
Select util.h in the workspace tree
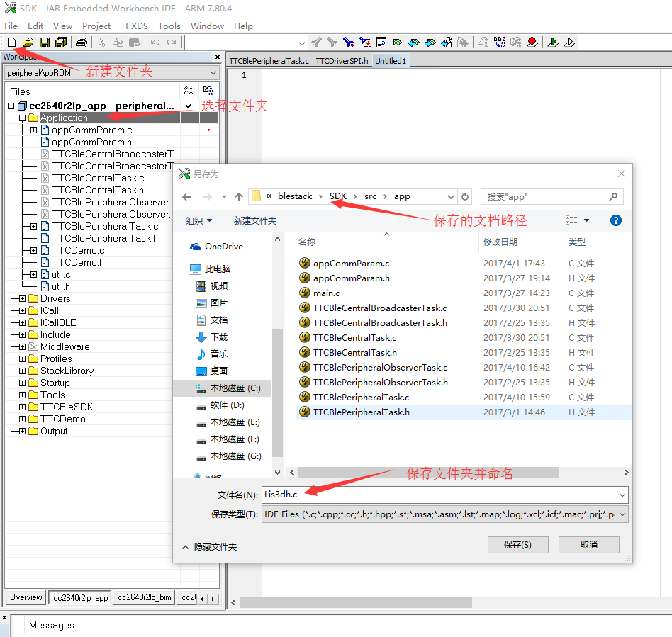coord(60,286)
